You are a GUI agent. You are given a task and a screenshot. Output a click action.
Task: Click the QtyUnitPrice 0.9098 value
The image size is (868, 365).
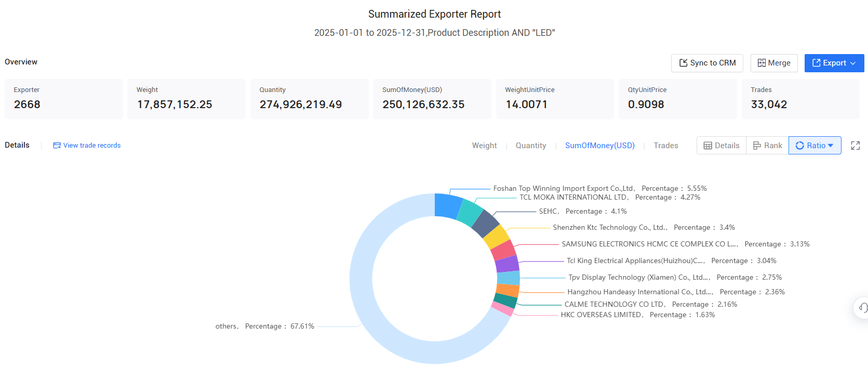click(646, 105)
